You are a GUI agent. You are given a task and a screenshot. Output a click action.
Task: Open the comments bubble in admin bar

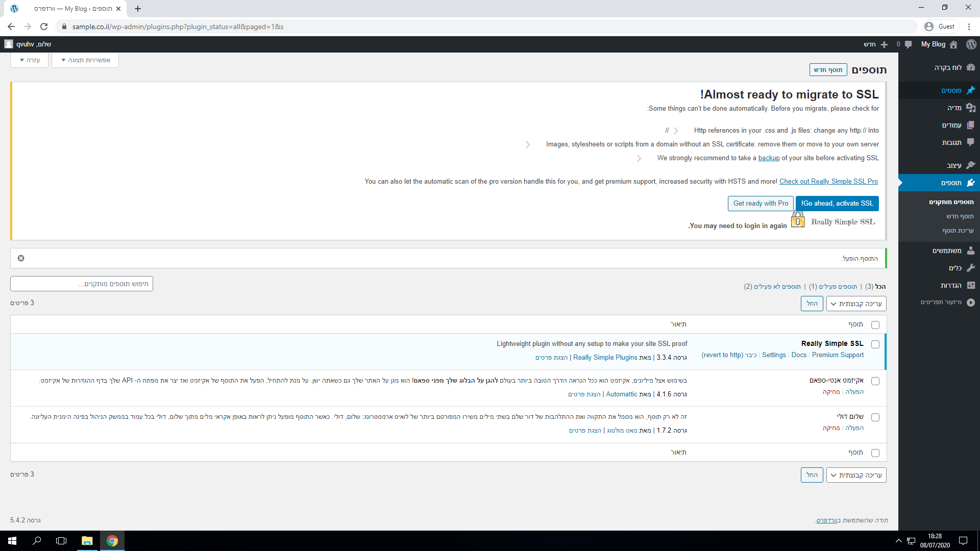[908, 44]
